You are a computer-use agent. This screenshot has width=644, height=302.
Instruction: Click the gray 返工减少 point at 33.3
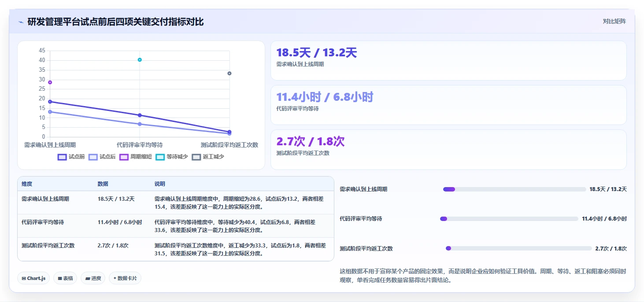click(x=229, y=73)
